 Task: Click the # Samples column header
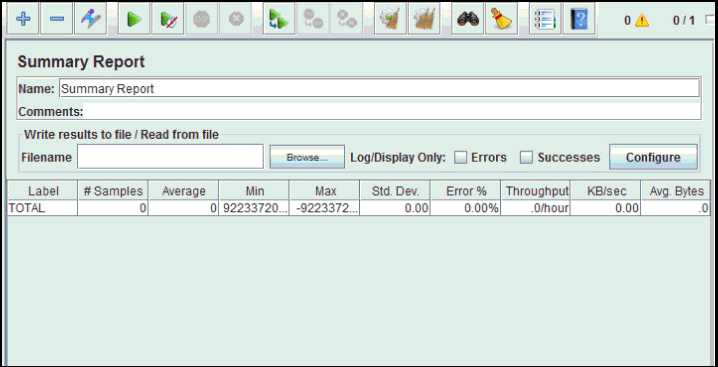[x=113, y=191]
